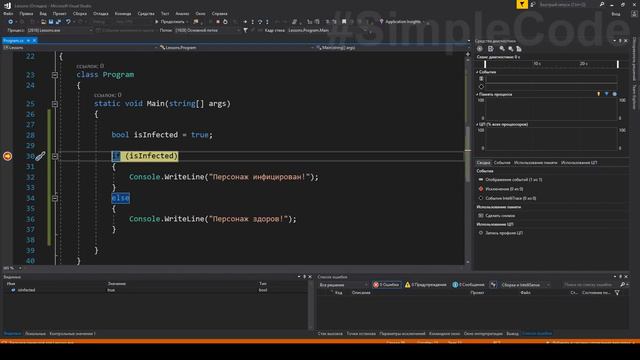Switch to the События diagnostics tab
640x360 pixels.
pos(502,162)
